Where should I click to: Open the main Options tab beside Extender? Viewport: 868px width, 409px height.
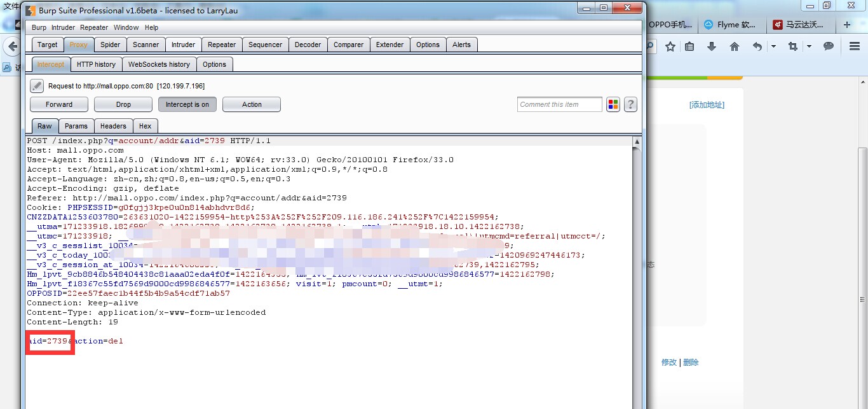[428, 45]
